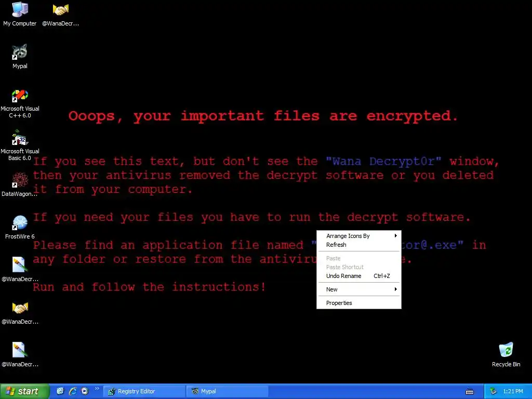Expand hidden quick launch items chevron
The width and height of the screenshot is (532, 399).
pyautogui.click(x=97, y=389)
